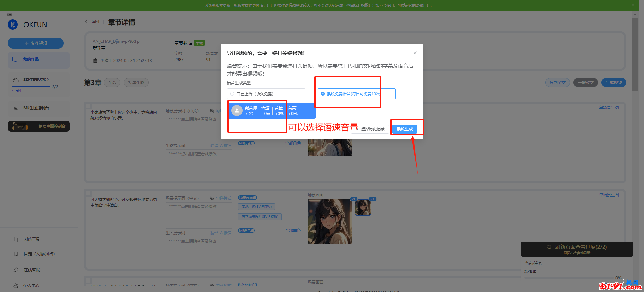Viewport: 644px width, 292px height.
Task: Click the 书城 badge beside 章节数据
Action: (x=199, y=43)
